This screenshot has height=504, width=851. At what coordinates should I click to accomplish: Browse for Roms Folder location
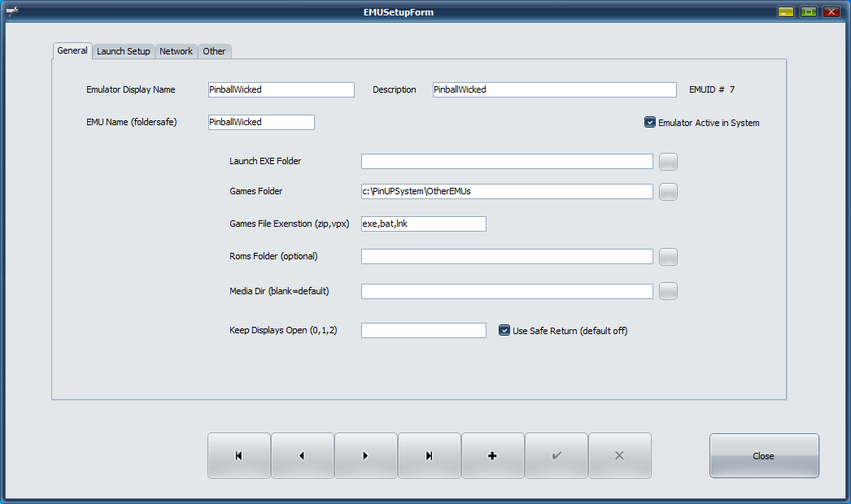click(668, 257)
